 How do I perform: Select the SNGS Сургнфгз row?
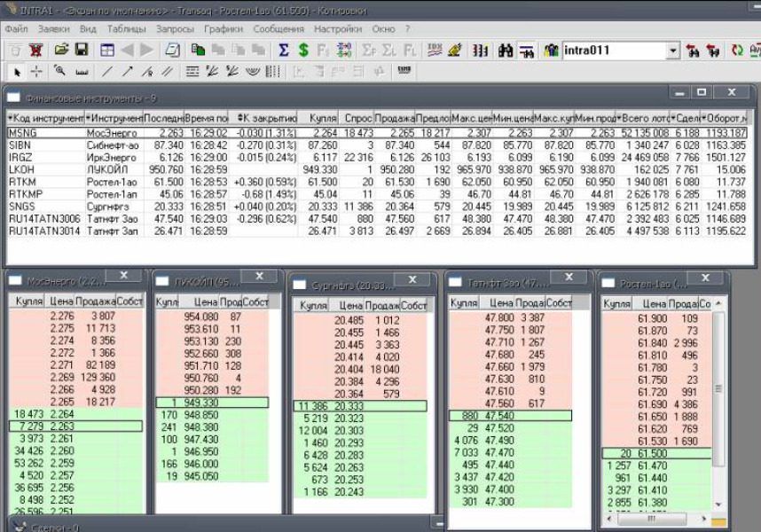(x=377, y=206)
